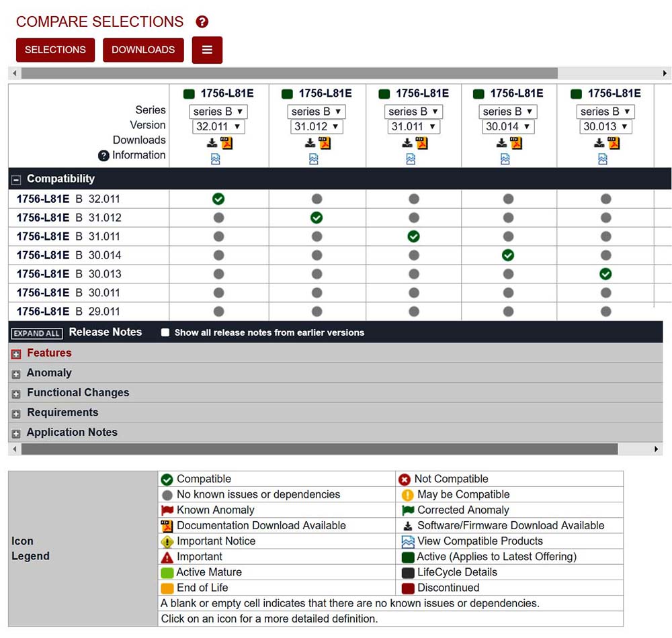Open the 31.011 version dropdown
This screenshot has height=638, width=672.
(x=413, y=127)
